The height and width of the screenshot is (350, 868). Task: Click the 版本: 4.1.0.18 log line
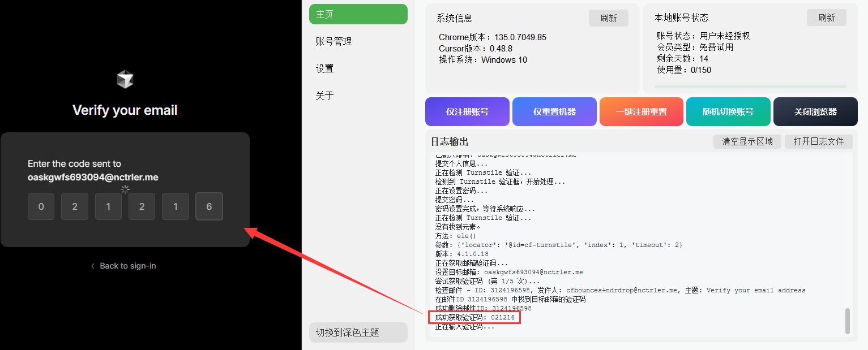pos(461,254)
